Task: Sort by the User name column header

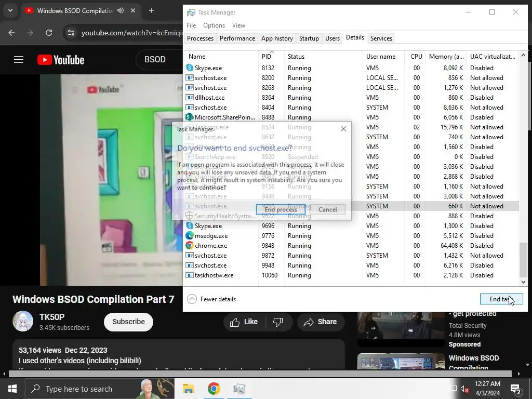Action: click(383, 56)
